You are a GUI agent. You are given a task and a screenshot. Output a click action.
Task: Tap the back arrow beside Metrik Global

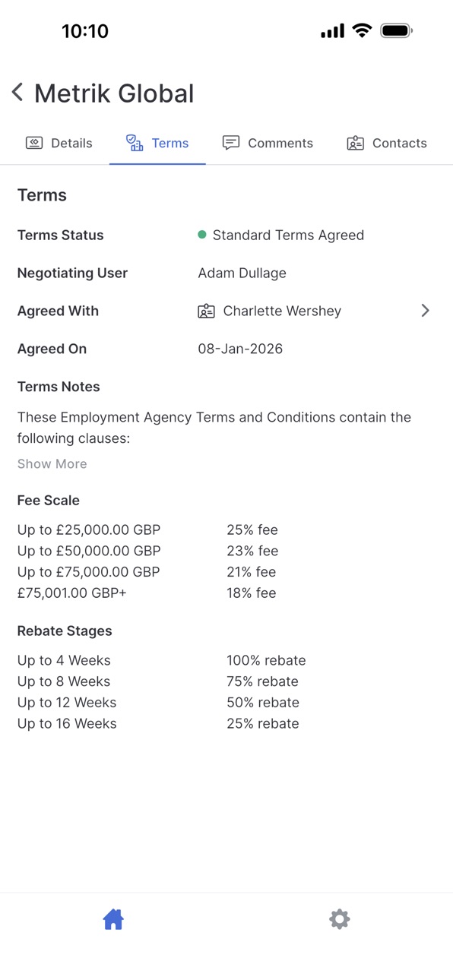(17, 93)
